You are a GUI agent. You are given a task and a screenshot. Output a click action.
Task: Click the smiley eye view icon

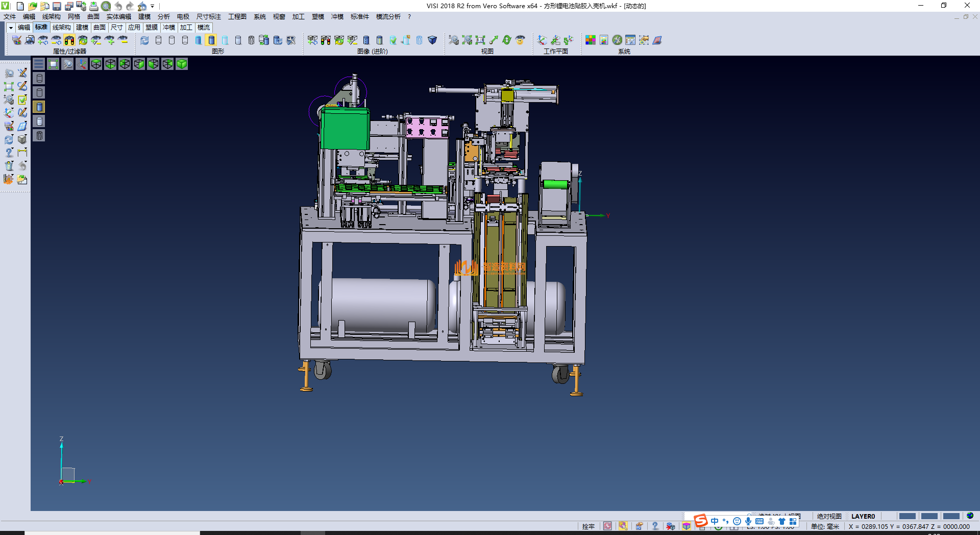(x=520, y=40)
